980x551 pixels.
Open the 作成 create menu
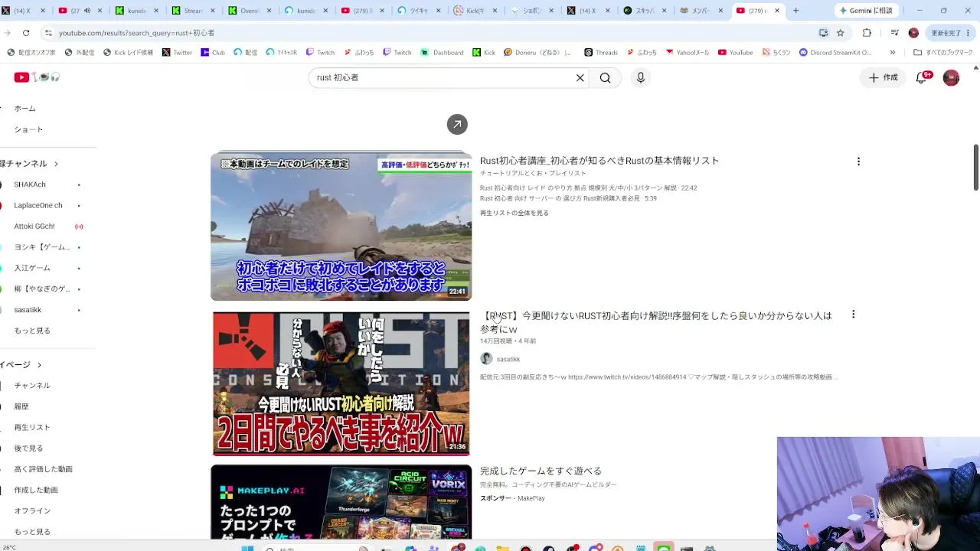pyautogui.click(x=883, y=77)
